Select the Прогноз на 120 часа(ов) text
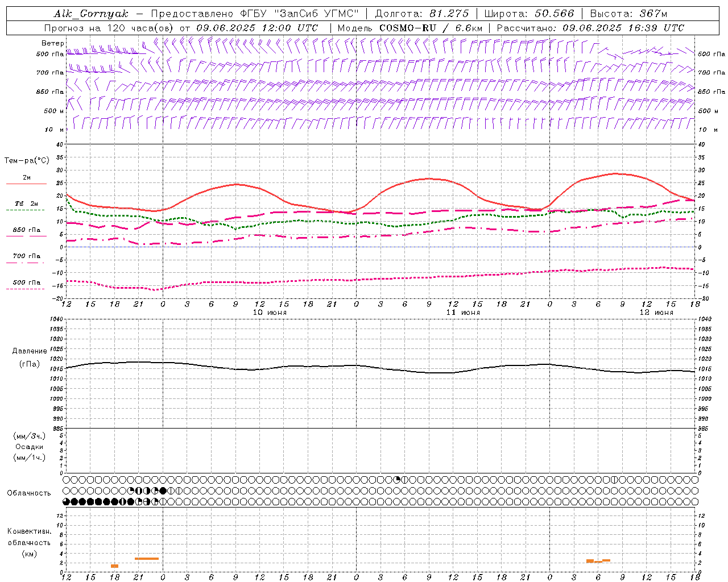This screenshot has width=728, height=582. (109, 28)
